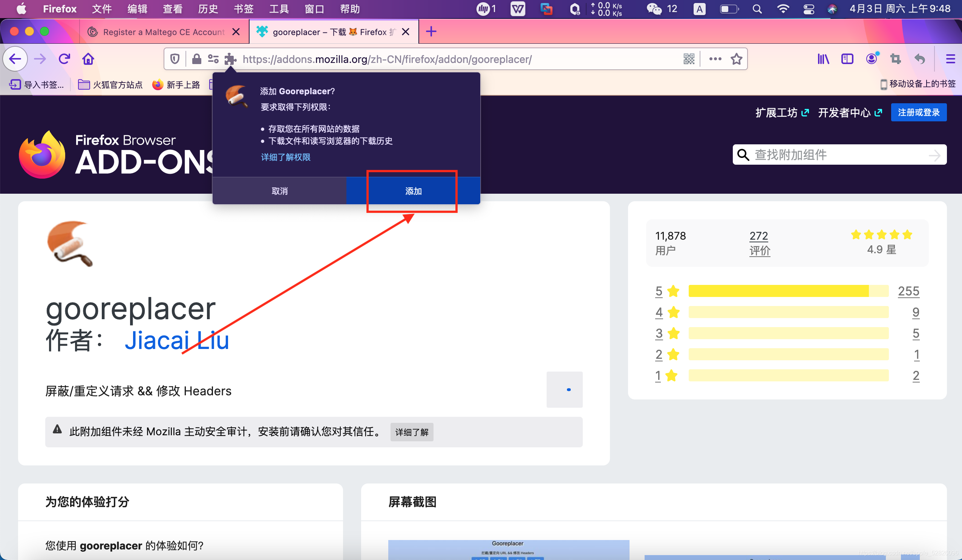Click the screenshot crop icon in toolbar
This screenshot has width=962, height=560.
point(896,59)
